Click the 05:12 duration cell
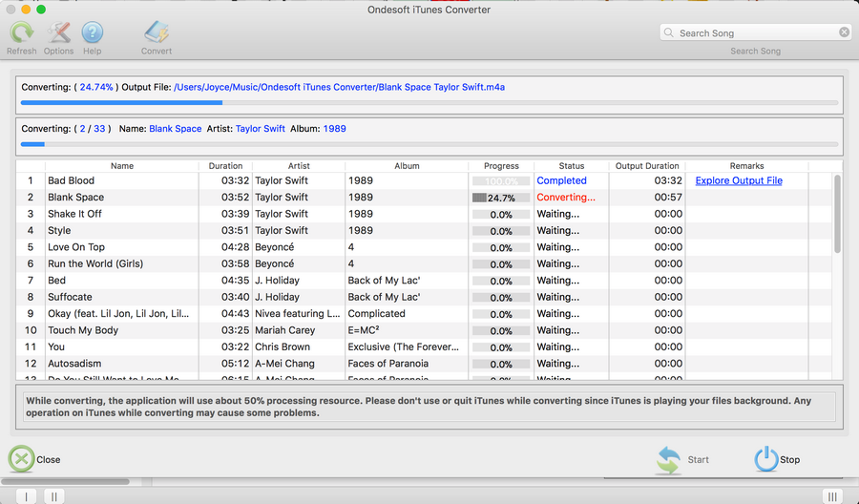The image size is (859, 504). pos(235,364)
